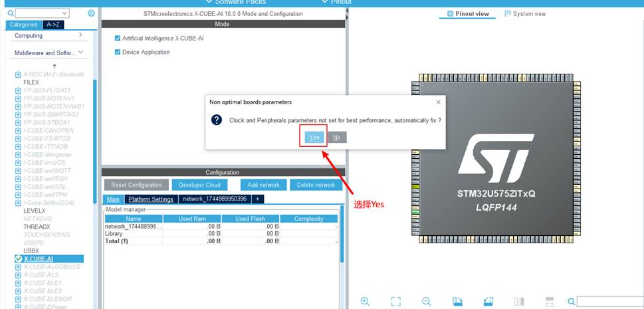The image size is (644, 309).
Task: Click the download icon beside I-CUBE-CANOPEN
Action: click(18, 131)
